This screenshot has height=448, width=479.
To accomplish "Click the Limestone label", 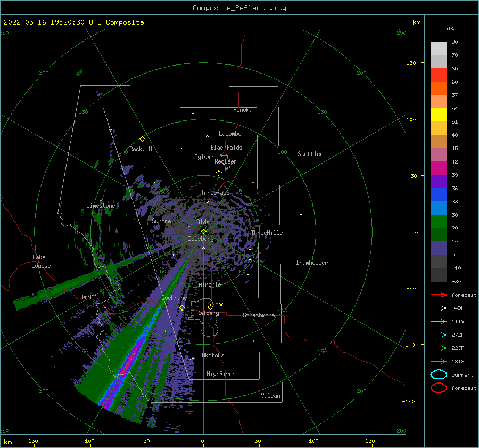I will (101, 206).
